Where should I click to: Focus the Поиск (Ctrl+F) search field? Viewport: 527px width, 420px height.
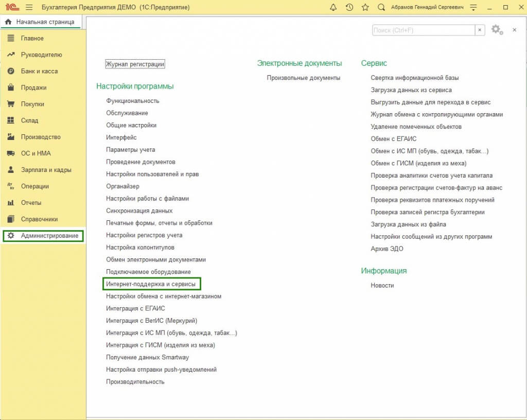[x=424, y=30]
